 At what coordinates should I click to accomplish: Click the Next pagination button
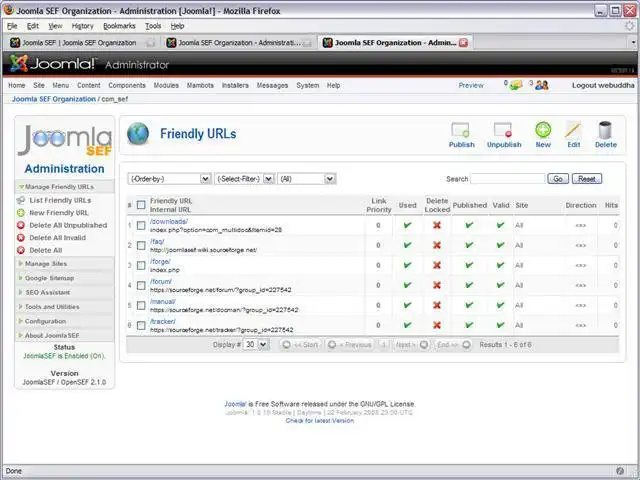[411, 344]
